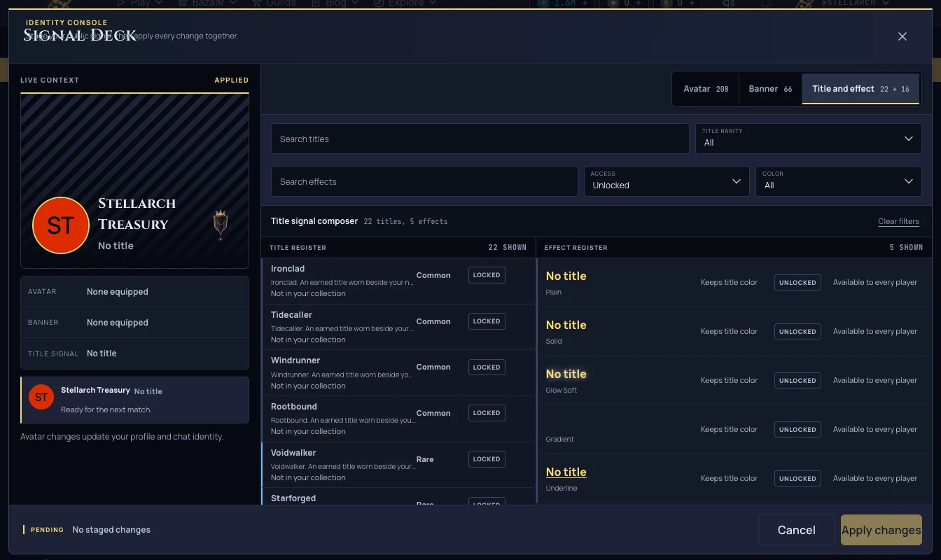
Task: Click the Clear filters link
Action: point(898,221)
